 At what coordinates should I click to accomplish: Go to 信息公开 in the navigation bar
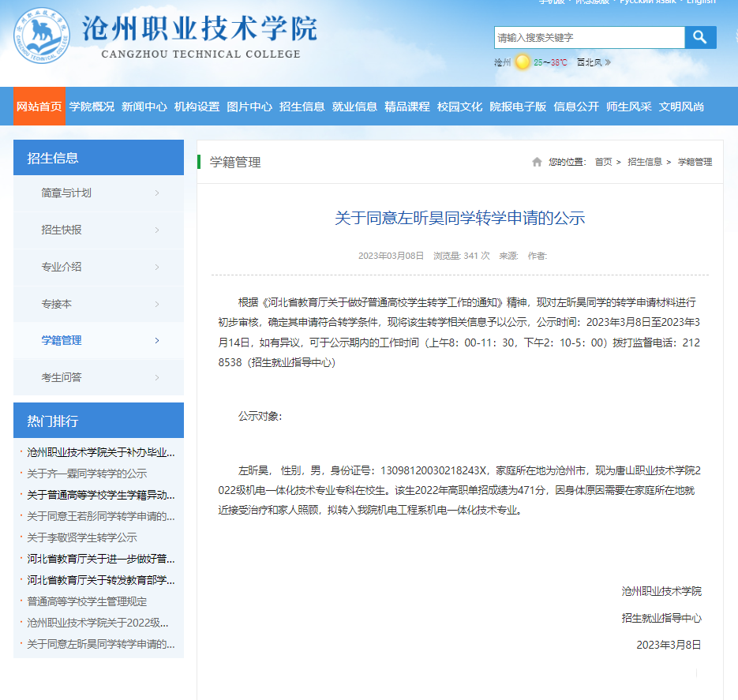576,107
